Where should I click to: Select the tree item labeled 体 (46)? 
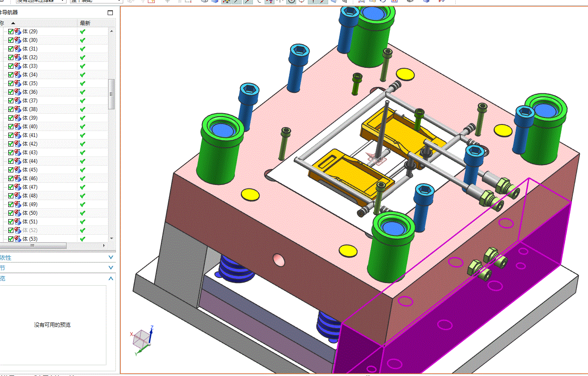[30, 178]
